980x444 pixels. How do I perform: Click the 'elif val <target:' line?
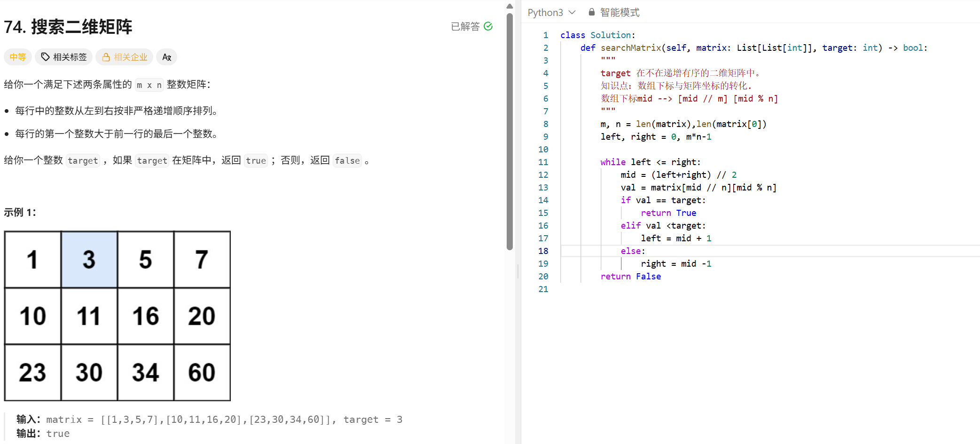click(x=663, y=225)
